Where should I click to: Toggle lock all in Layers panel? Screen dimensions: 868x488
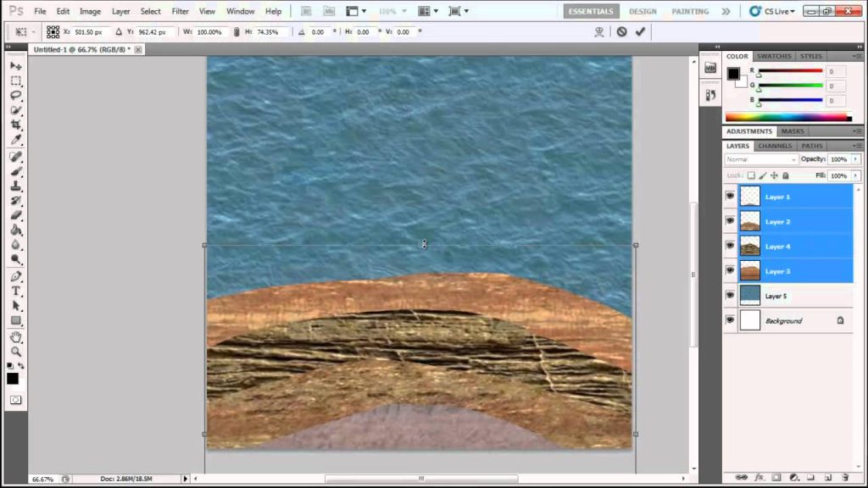(x=785, y=175)
